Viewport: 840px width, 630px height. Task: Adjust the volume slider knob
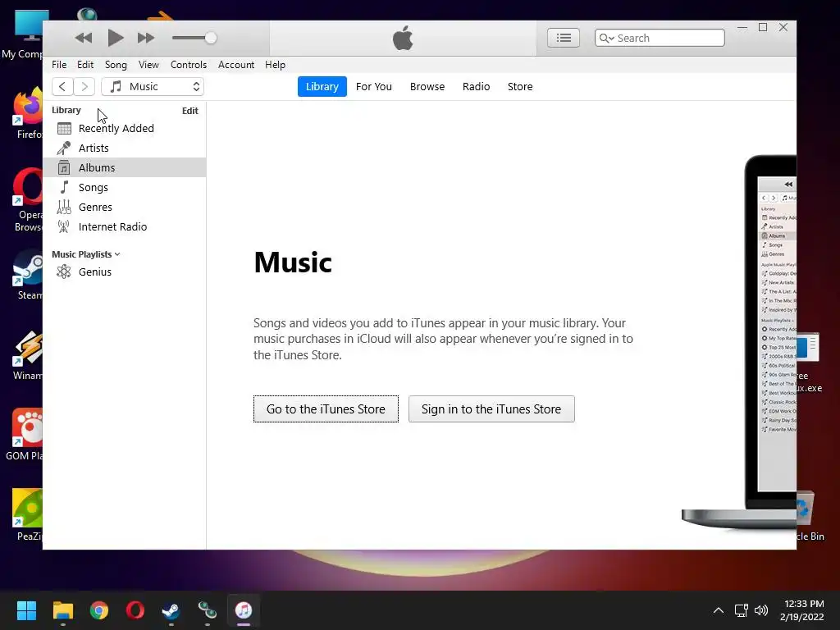[x=211, y=38]
